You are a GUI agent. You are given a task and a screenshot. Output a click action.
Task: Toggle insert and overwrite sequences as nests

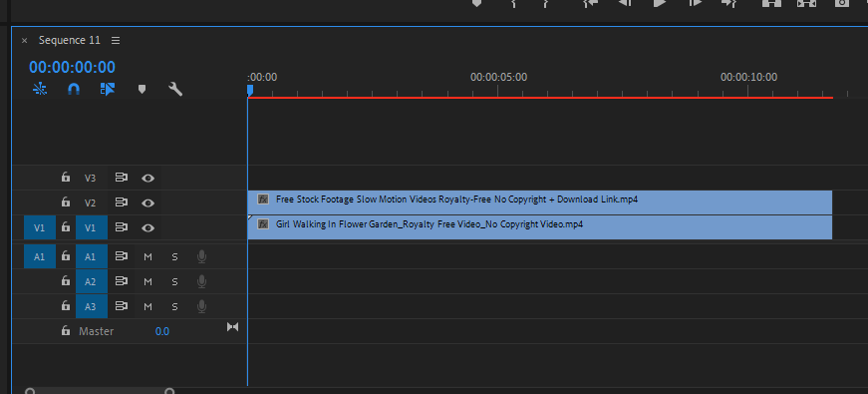pyautogui.click(x=40, y=89)
